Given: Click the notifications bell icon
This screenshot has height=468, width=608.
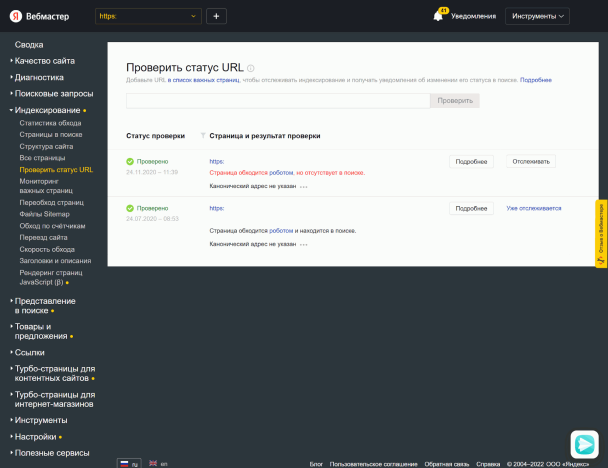Looking at the screenshot, I should (x=438, y=16).
